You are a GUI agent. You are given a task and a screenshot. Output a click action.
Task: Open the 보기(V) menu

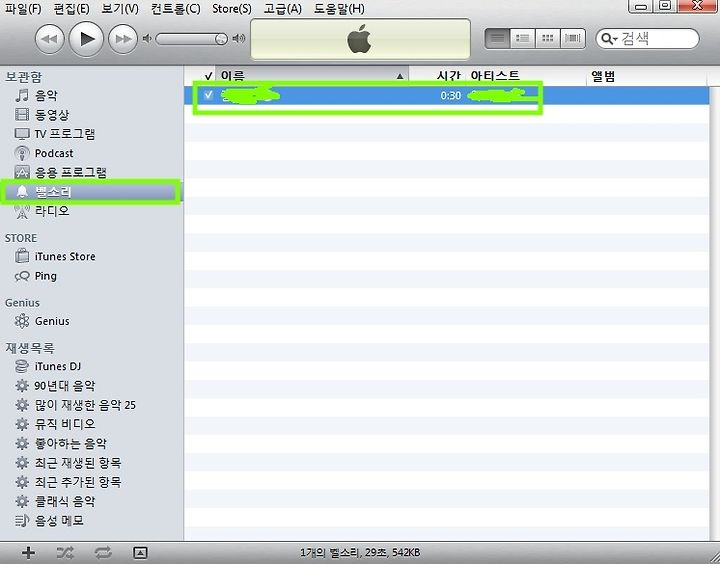coord(120,8)
